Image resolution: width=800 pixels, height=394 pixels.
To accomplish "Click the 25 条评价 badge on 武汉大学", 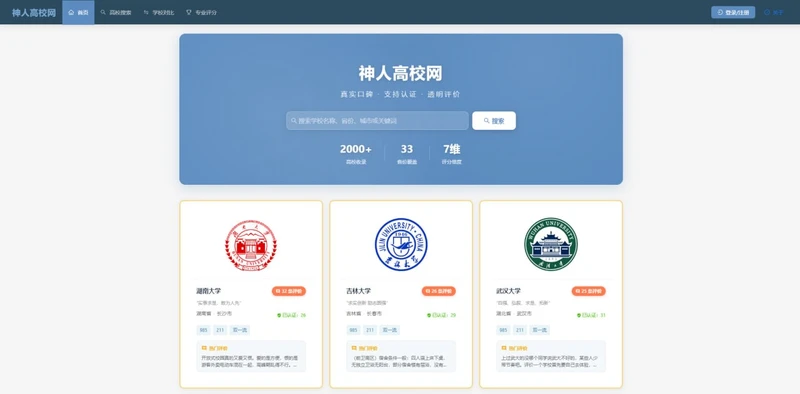I will point(589,291).
